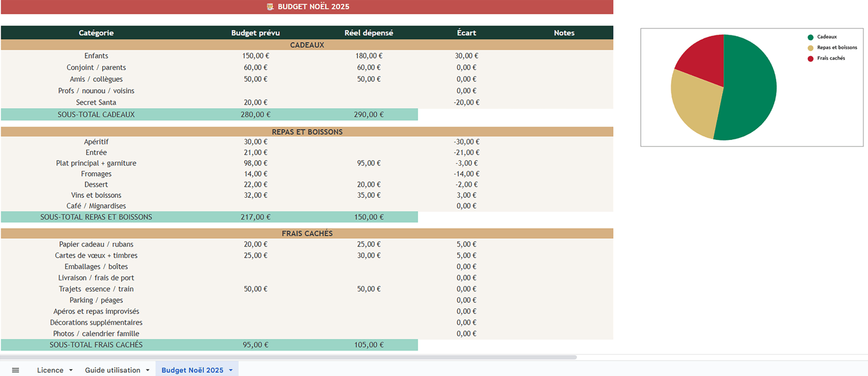Select the Dessert category cell
Screen dimensions: 868x376
tap(96, 185)
